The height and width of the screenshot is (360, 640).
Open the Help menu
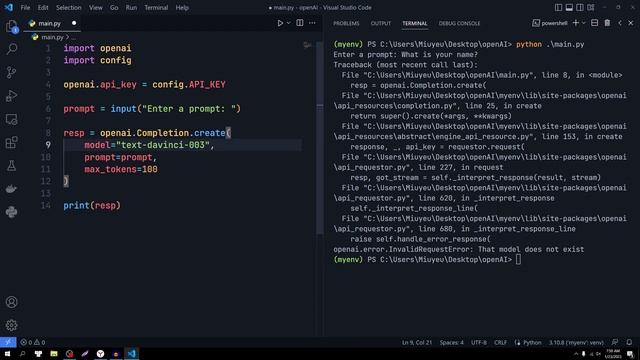click(x=182, y=7)
